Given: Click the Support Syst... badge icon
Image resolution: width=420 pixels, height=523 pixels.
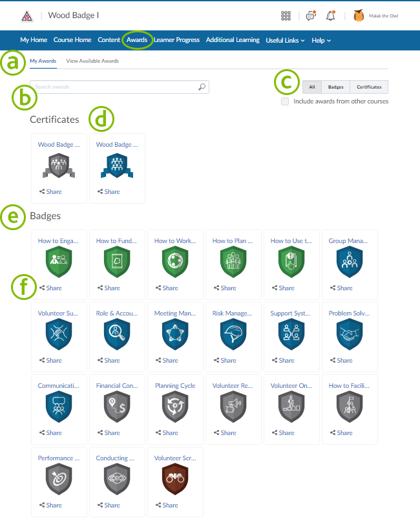Looking at the screenshot, I should tap(291, 334).
